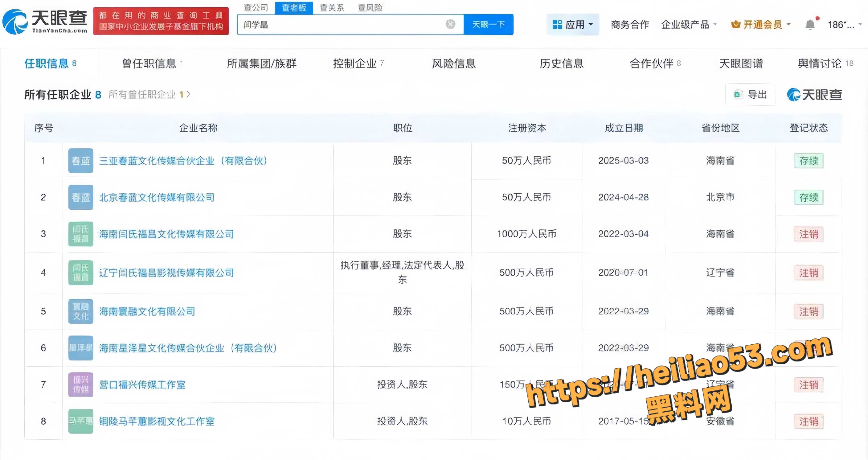868x460 pixels.
Task: Select the 查老板 search tab
Action: click(x=294, y=7)
